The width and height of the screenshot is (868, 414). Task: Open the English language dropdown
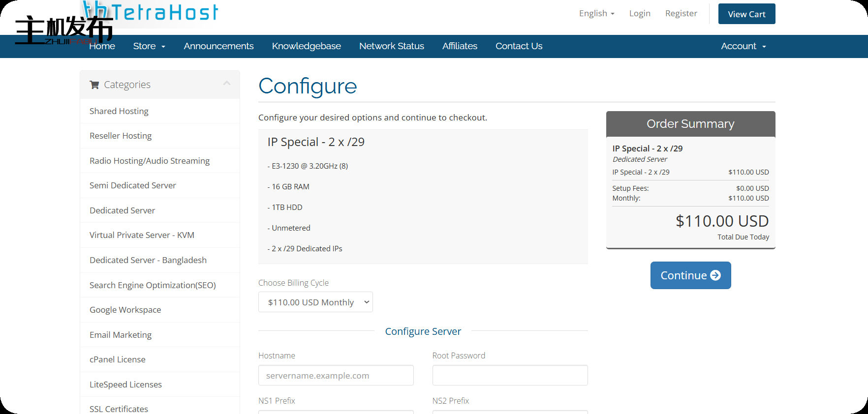(596, 13)
